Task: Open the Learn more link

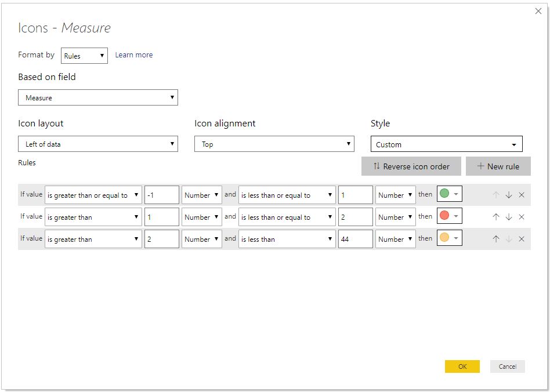Action: coord(133,55)
